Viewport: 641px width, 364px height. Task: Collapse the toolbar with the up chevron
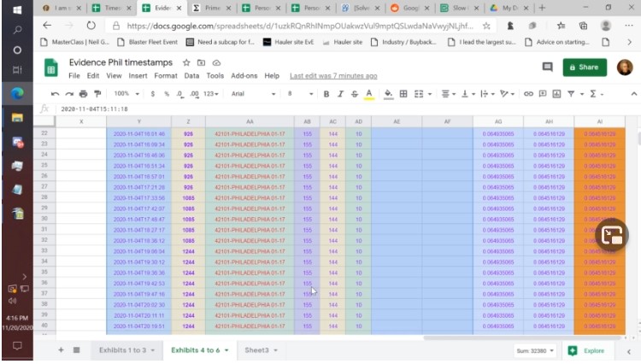click(633, 94)
